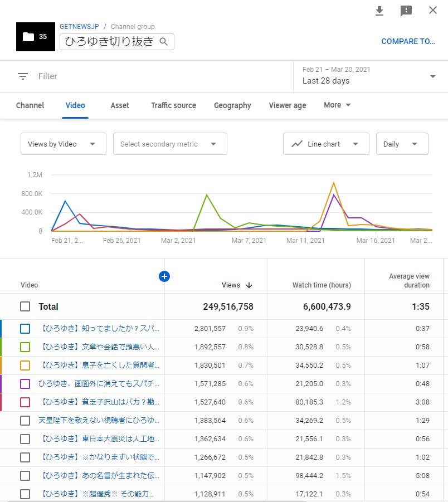448x502 pixels.
Task: Add a column with the blue plus icon
Action: (164, 276)
